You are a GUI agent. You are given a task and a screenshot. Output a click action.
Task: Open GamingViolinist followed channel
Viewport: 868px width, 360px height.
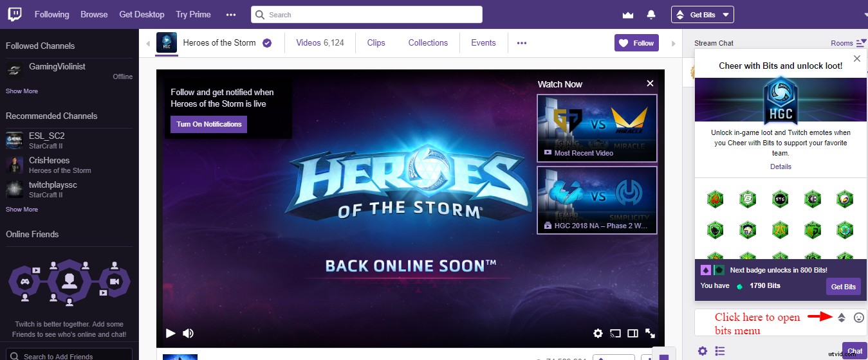[x=69, y=71]
